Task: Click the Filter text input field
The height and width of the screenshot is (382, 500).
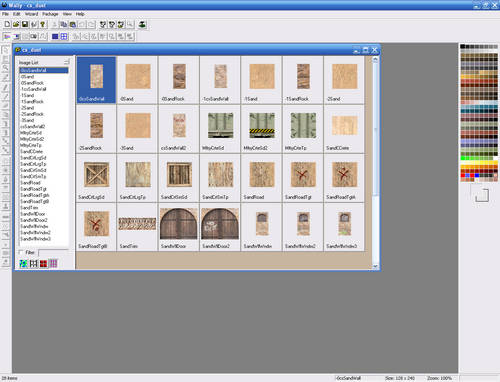Action: 53,253
